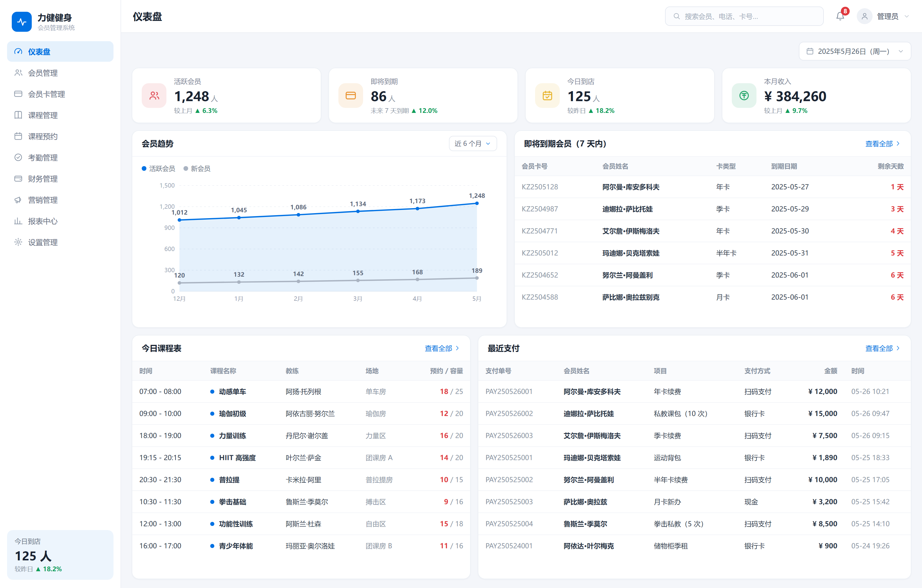Click the administrator avatar icon

[864, 16]
